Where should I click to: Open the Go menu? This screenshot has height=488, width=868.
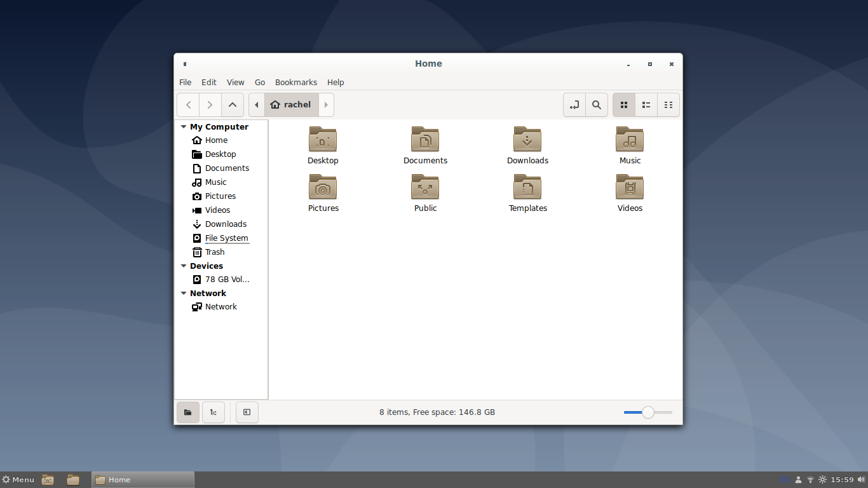260,83
